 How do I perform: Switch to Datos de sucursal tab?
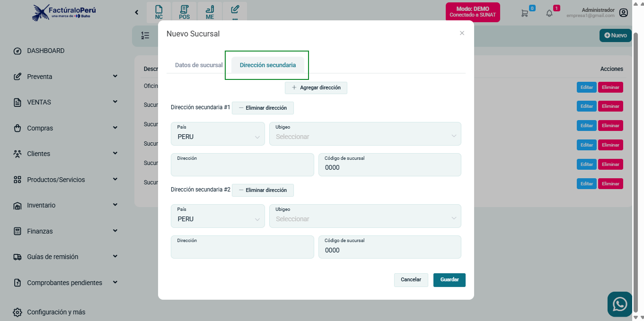click(x=199, y=65)
